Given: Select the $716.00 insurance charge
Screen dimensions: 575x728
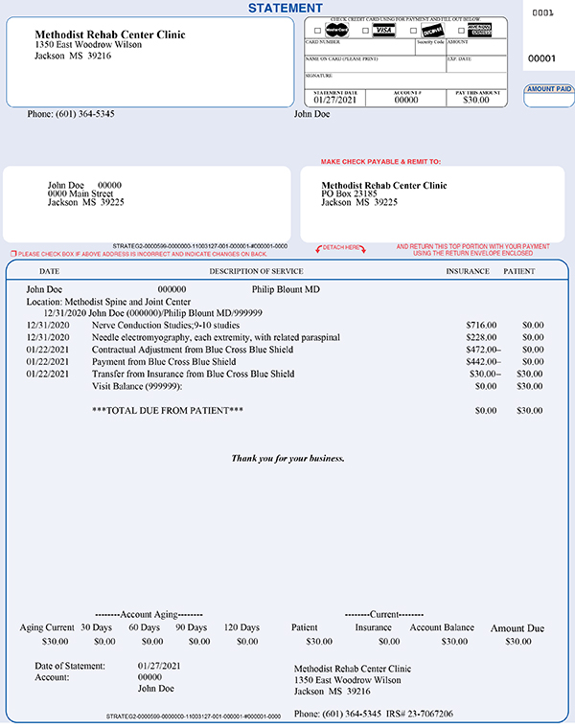Looking at the screenshot, I should point(481,325).
